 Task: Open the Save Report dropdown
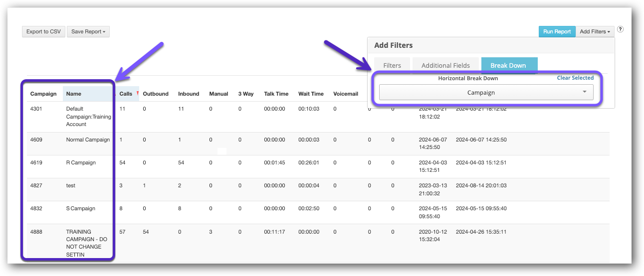(88, 32)
